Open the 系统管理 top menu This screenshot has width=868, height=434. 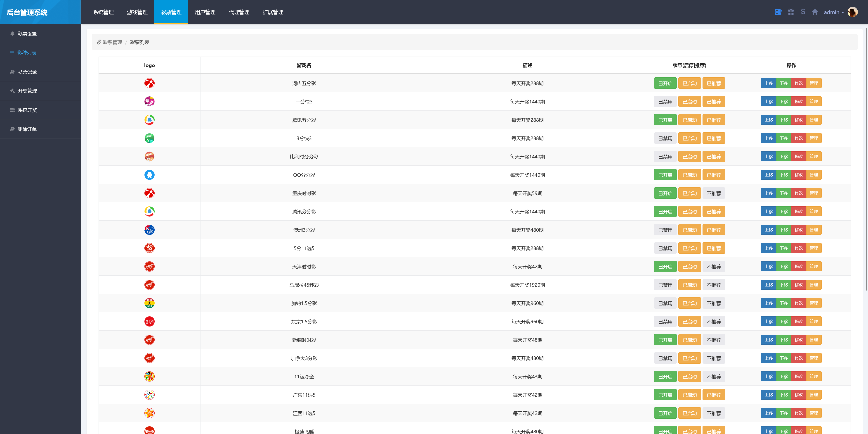coord(104,12)
